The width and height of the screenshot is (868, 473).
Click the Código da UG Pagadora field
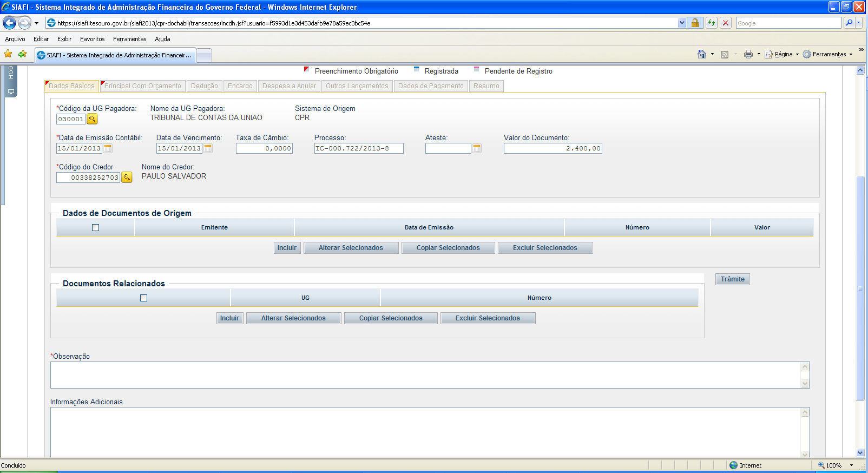point(71,119)
